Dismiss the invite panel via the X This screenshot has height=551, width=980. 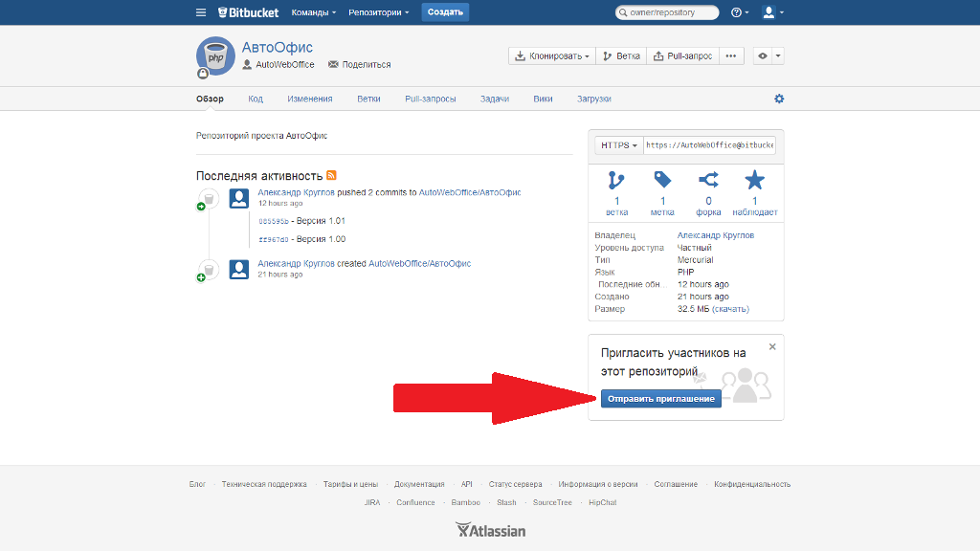772,346
